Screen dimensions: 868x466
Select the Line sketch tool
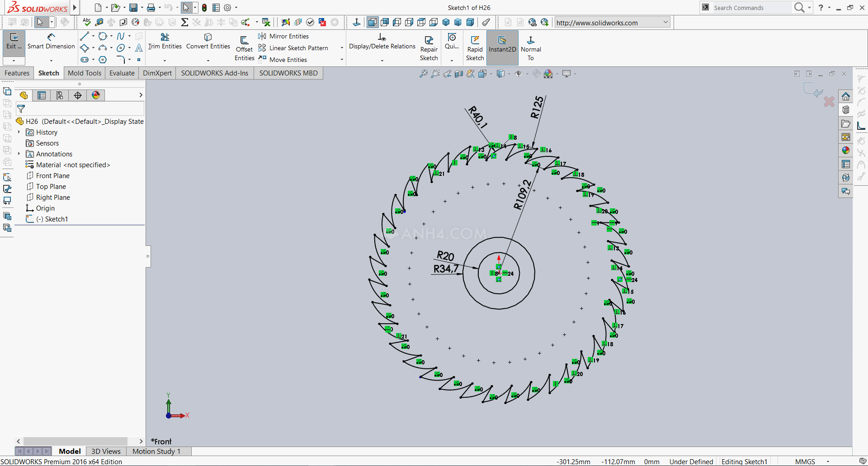click(x=85, y=36)
